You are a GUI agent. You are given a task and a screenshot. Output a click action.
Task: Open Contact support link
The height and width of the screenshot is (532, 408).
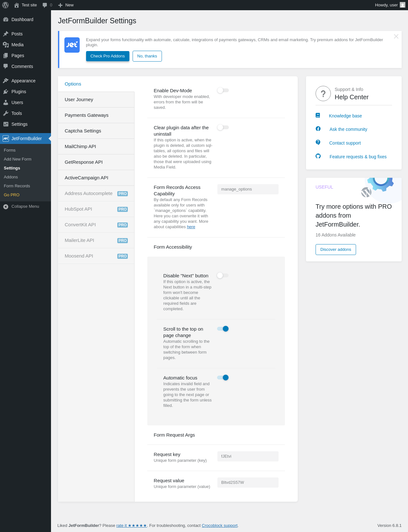pyautogui.click(x=345, y=143)
